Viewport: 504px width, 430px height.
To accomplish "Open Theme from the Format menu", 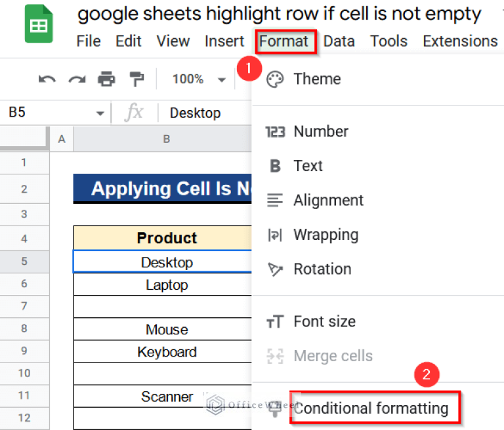I will point(317,79).
